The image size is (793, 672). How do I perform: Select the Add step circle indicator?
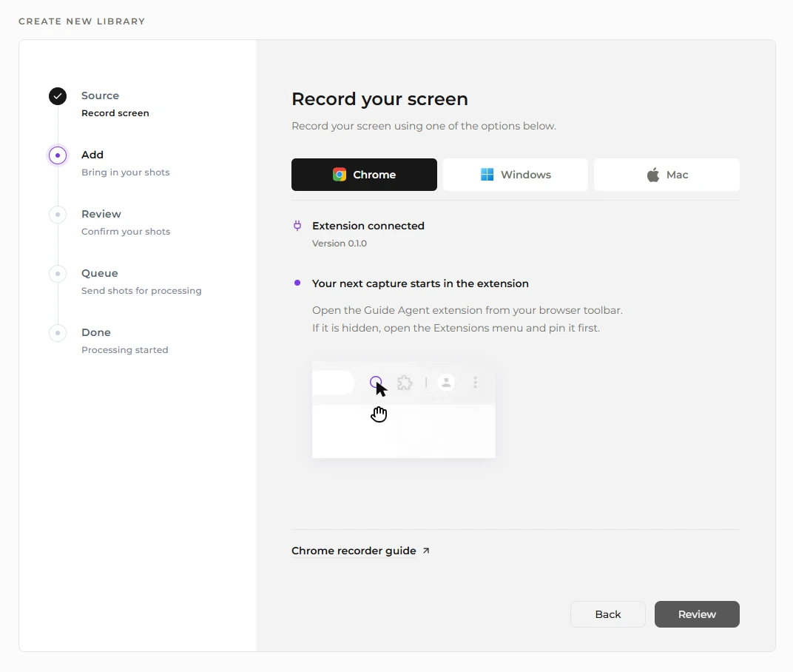58,155
